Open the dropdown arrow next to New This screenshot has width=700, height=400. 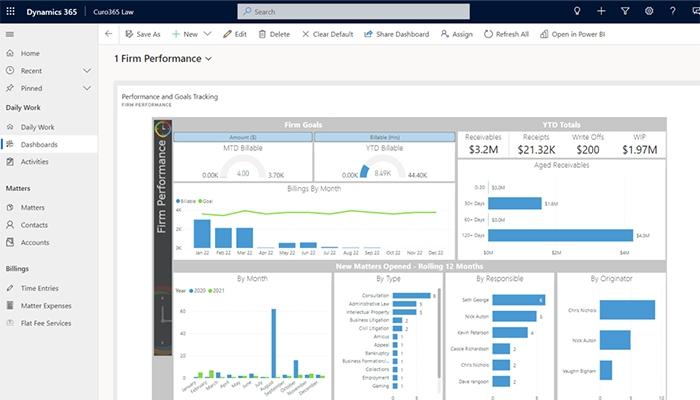point(208,34)
